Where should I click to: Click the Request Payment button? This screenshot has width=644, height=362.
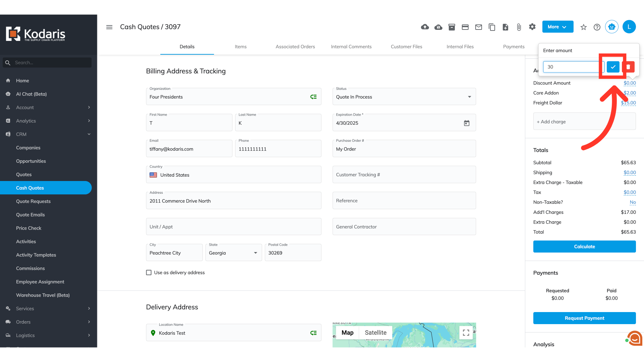584,318
